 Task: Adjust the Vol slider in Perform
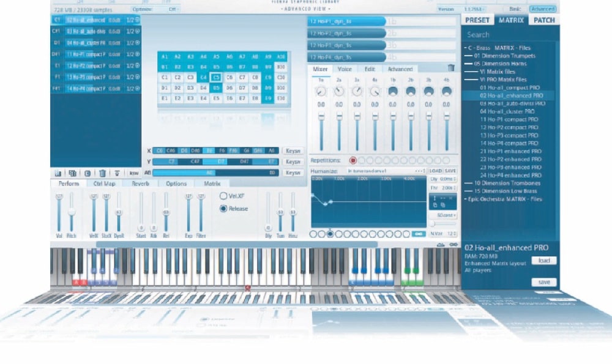tap(59, 213)
